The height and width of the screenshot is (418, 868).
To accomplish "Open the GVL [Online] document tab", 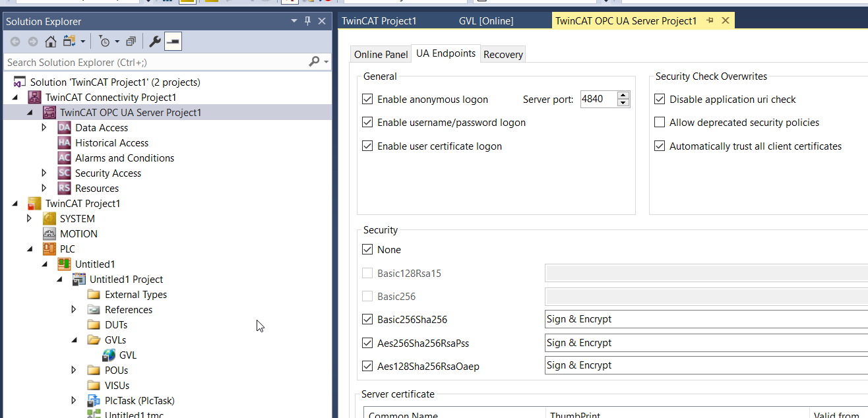I will click(486, 20).
